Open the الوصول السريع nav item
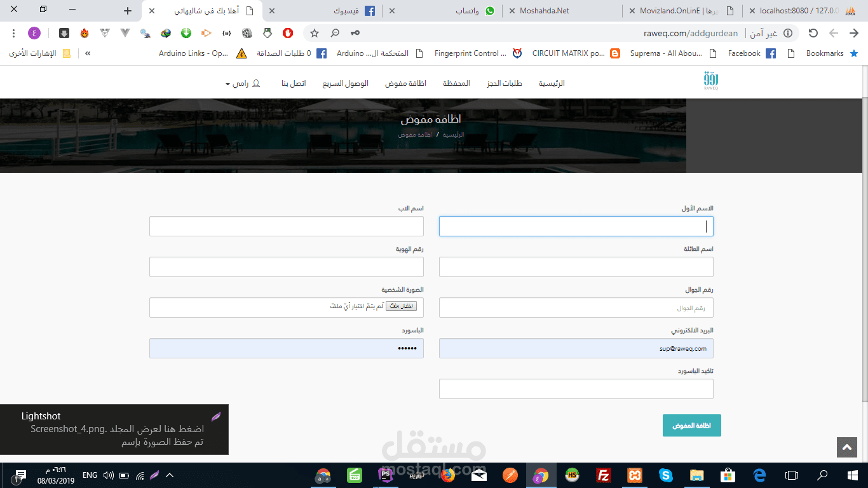868x488 pixels. (x=345, y=83)
